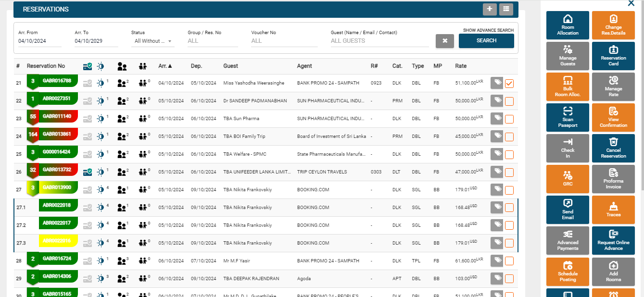Viewport: 644px width, 297px height.
Task: Click the Guest name search field
Action: click(379, 41)
